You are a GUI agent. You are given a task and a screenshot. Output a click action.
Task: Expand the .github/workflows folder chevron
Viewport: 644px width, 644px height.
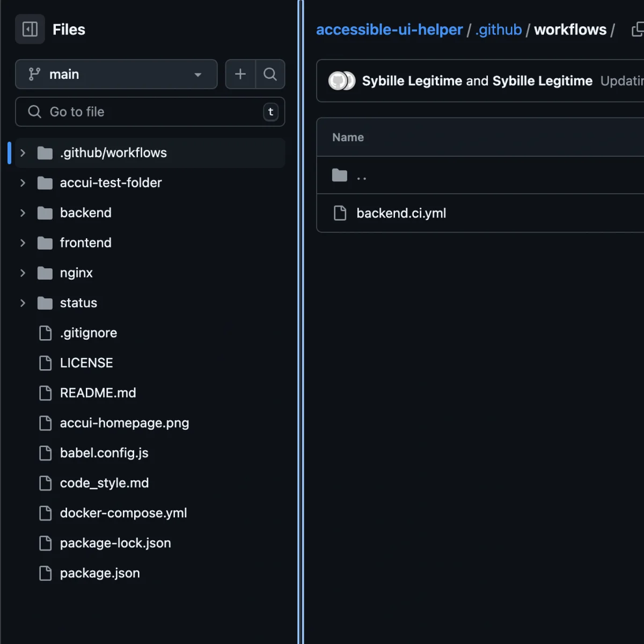click(23, 153)
